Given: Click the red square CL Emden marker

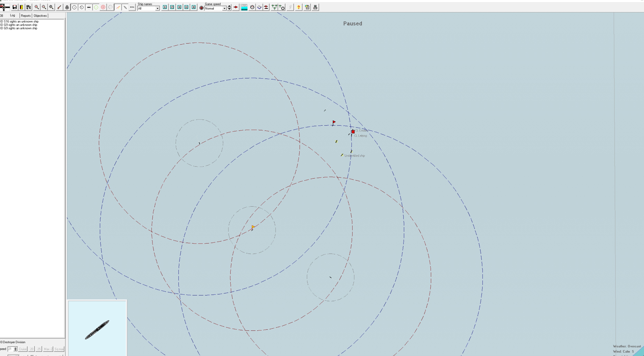Looking at the screenshot, I should [353, 132].
